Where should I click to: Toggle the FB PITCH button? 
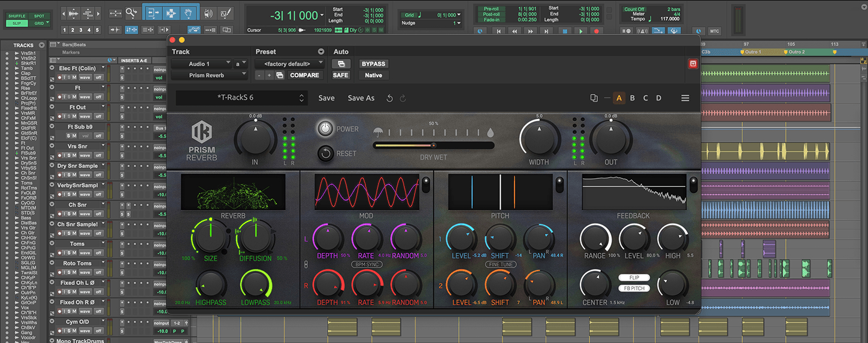pyautogui.click(x=634, y=289)
